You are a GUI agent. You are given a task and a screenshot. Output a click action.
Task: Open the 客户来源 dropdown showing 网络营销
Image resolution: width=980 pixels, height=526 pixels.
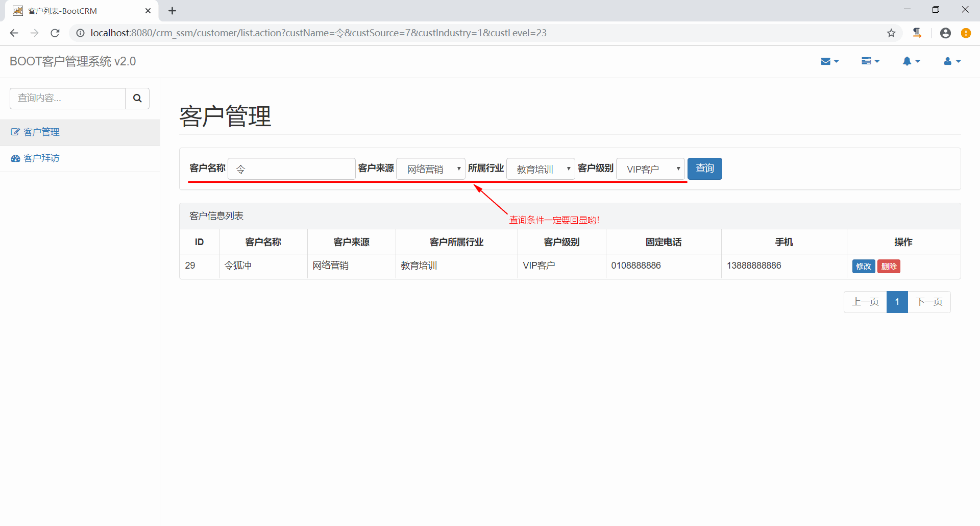[x=430, y=169]
